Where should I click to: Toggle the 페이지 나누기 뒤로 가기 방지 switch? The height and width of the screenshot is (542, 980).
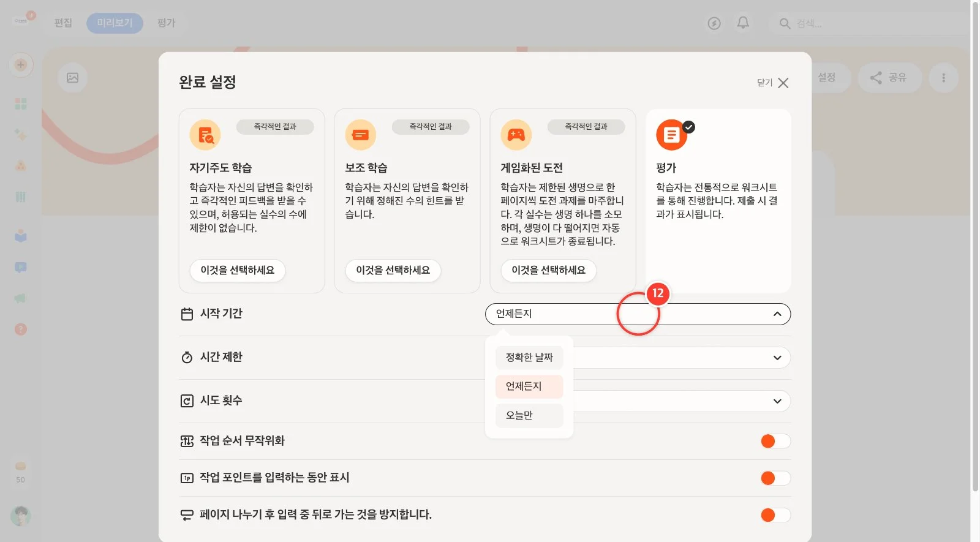(775, 515)
